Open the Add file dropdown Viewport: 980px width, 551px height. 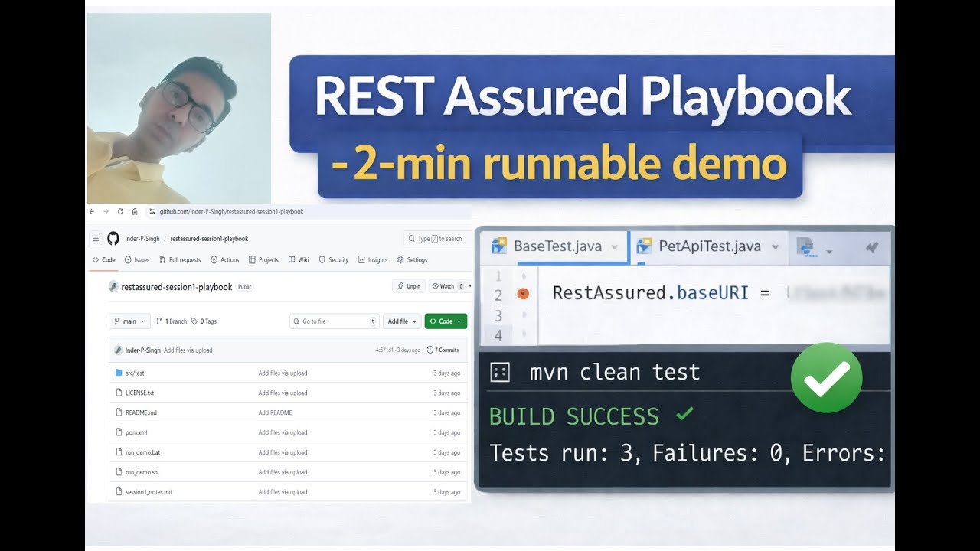point(402,321)
